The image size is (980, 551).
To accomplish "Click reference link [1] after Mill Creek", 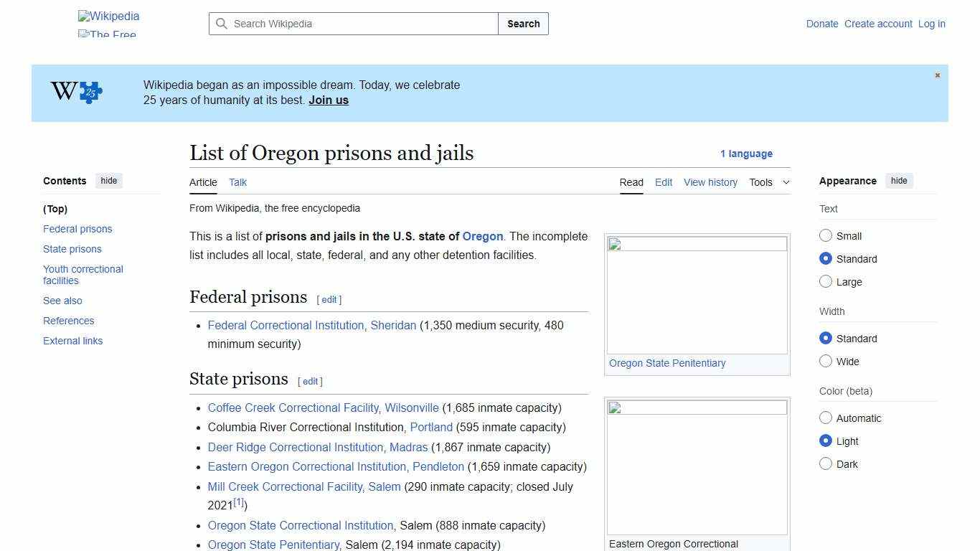I will [x=239, y=501].
